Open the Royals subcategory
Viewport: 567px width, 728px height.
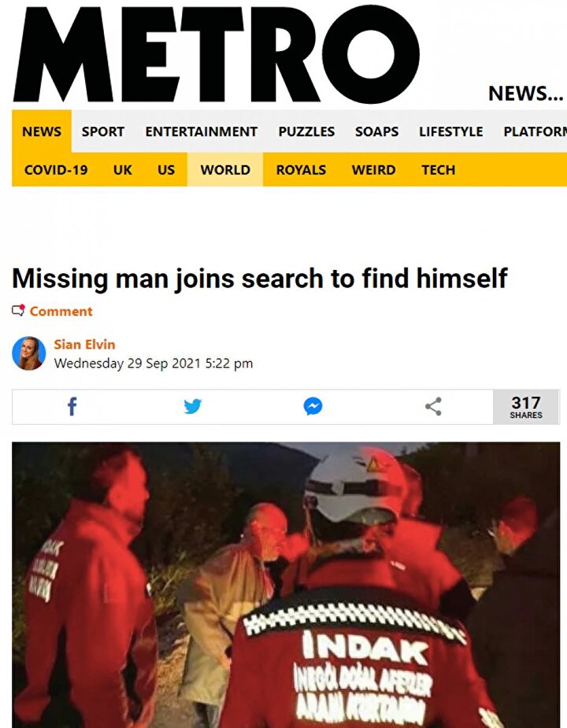pos(301,170)
